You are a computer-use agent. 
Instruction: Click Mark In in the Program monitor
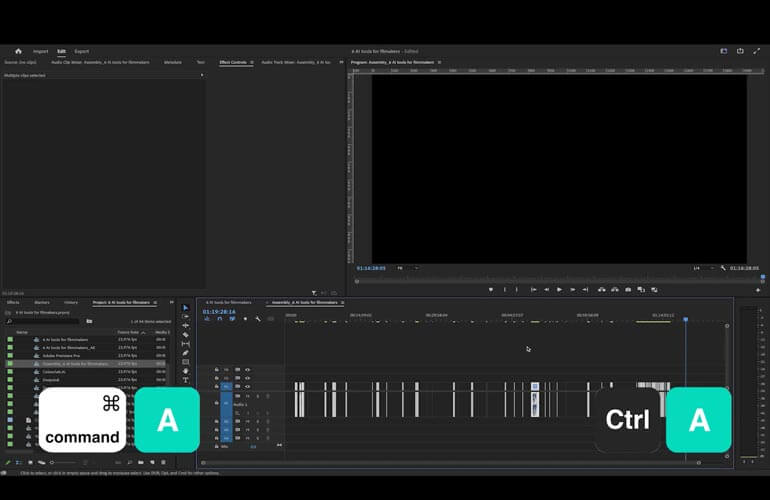pos(504,290)
